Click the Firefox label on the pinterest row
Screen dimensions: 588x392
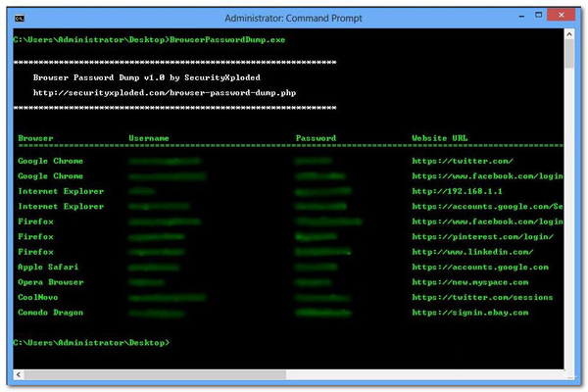35,237
